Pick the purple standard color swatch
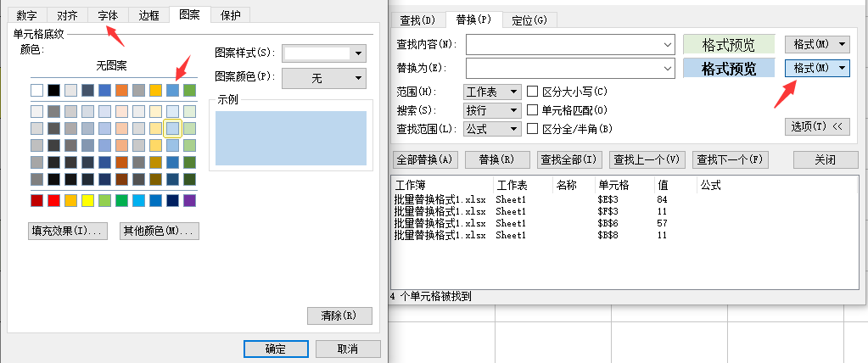This screenshot has height=363, width=868. [x=189, y=200]
